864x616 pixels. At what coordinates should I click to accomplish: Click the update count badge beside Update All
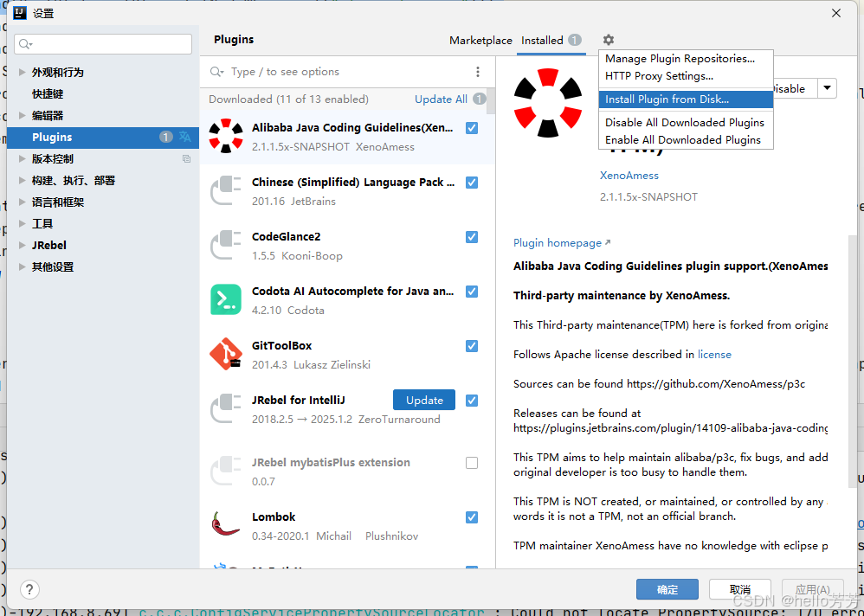point(480,99)
